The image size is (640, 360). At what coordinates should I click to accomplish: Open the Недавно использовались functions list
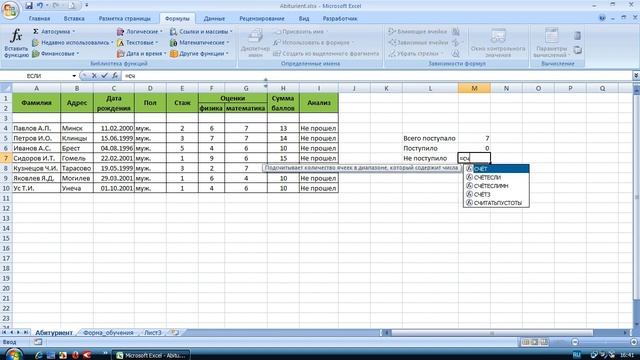73,42
